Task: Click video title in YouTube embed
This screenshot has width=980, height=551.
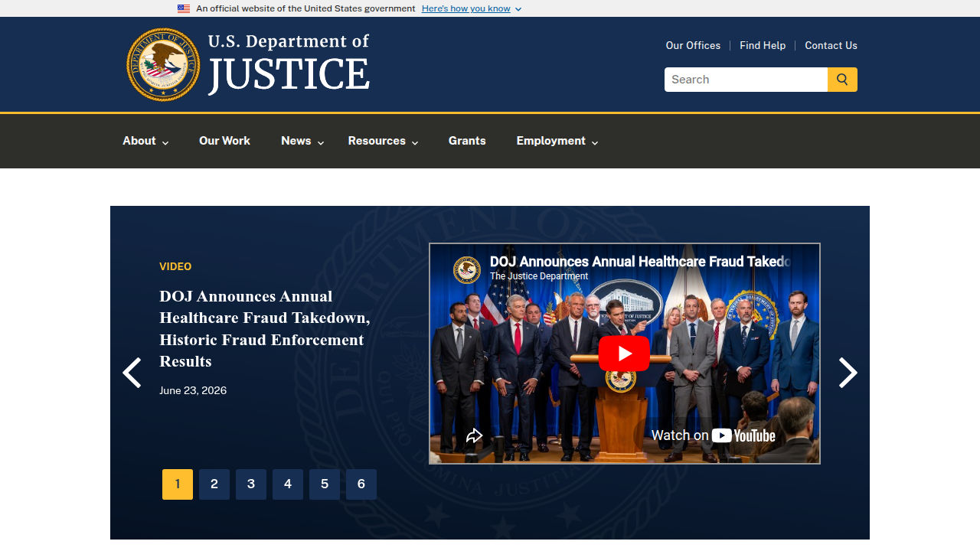Action: point(640,262)
